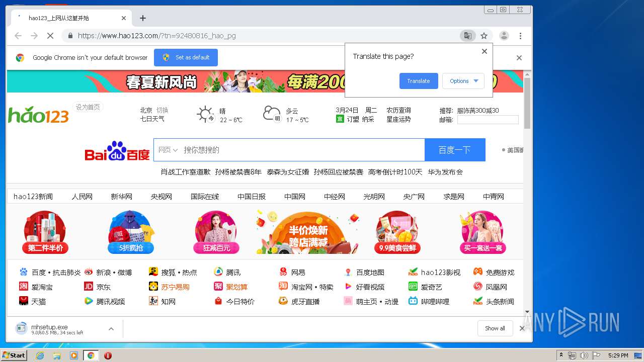The height and width of the screenshot is (362, 644).
Task: Open the 孙杨被禁赛8年 headline link
Action: pyautogui.click(x=238, y=172)
